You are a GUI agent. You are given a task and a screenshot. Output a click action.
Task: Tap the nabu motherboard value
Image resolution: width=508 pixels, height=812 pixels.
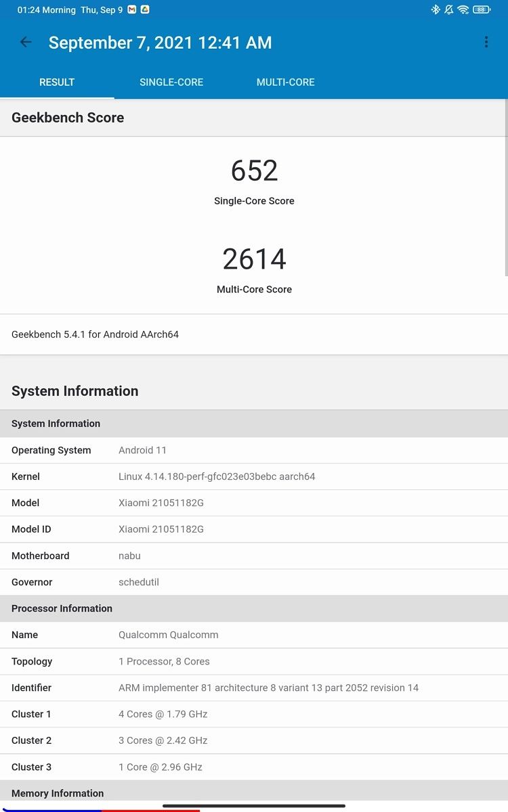[x=129, y=556]
